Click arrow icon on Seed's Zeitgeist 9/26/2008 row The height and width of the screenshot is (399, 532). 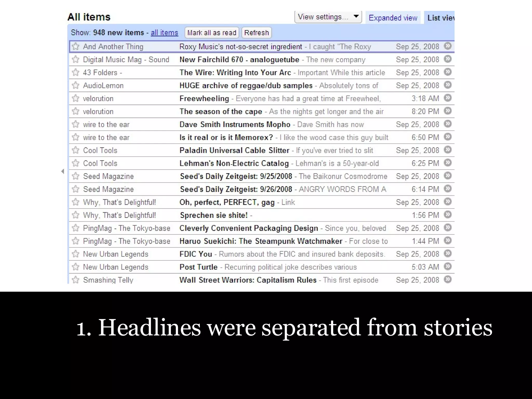click(x=448, y=189)
